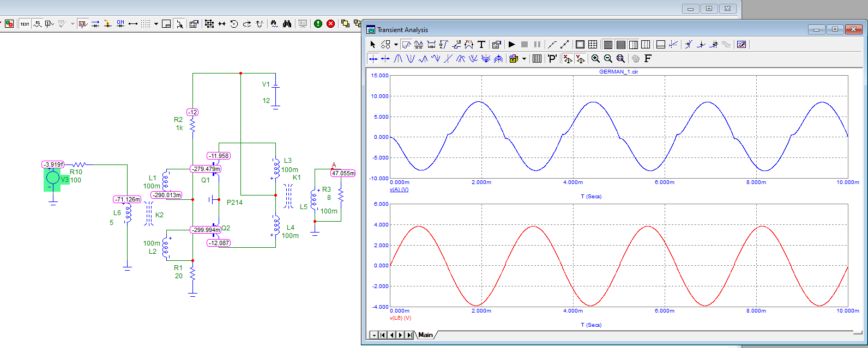Select the Text tool (T) icon

pyautogui.click(x=481, y=45)
